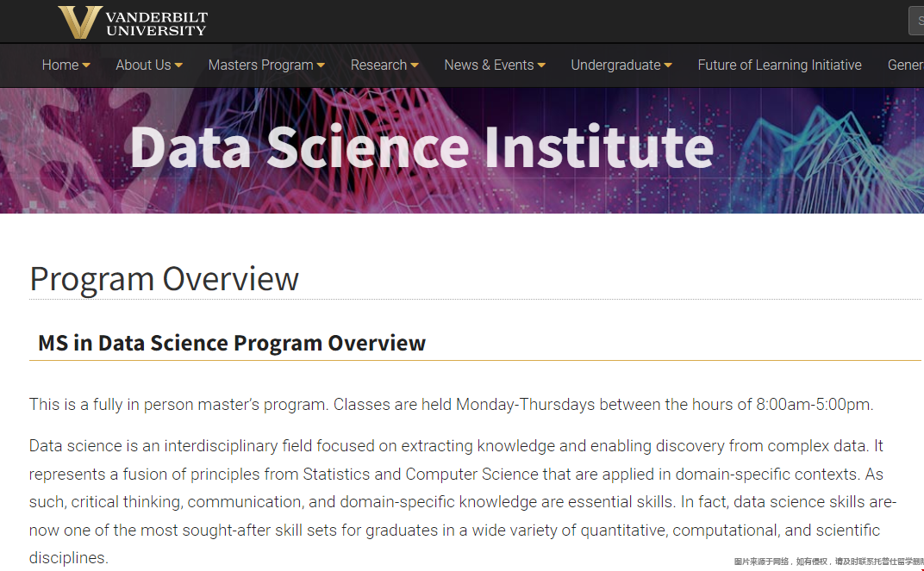Screen dimensions: 924x571
Task: Go to Future of Learning Initiative
Action: click(x=779, y=65)
